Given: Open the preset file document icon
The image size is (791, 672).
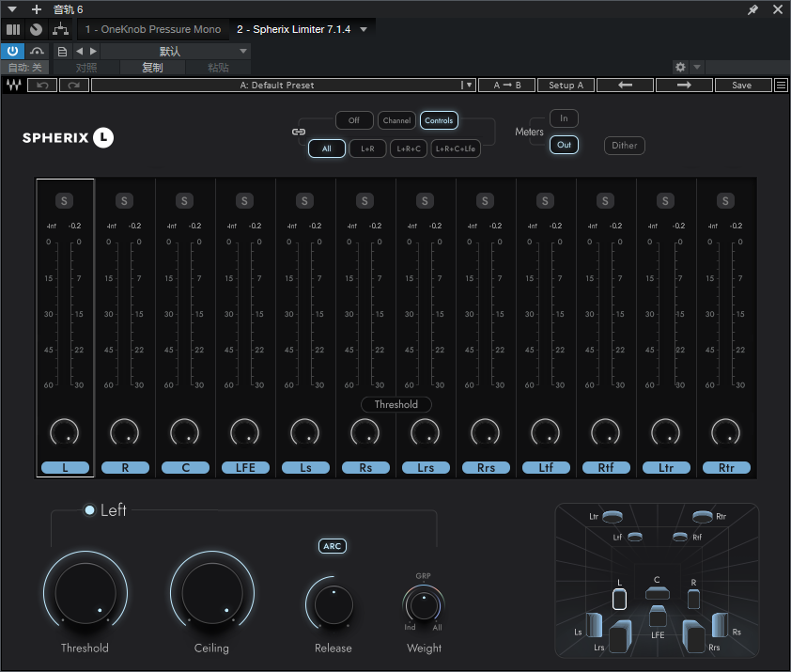Looking at the screenshot, I should 62,52.
